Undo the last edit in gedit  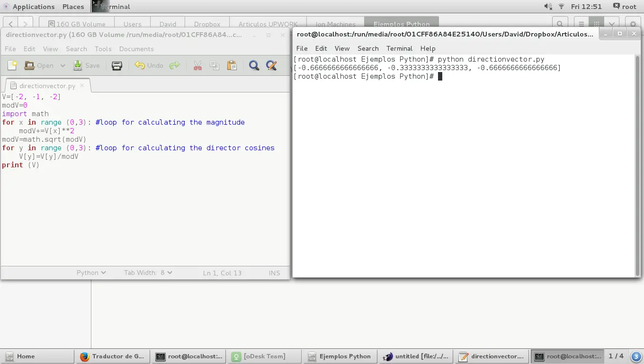point(149,65)
